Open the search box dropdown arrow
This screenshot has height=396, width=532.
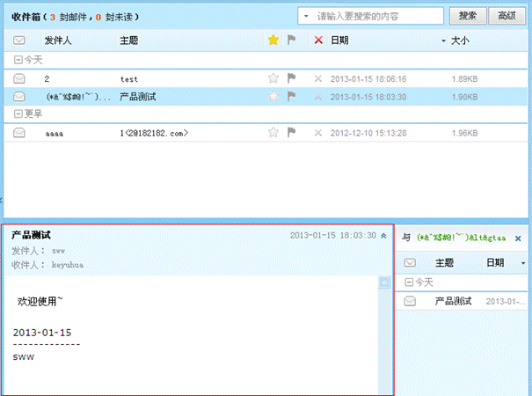tap(304, 16)
